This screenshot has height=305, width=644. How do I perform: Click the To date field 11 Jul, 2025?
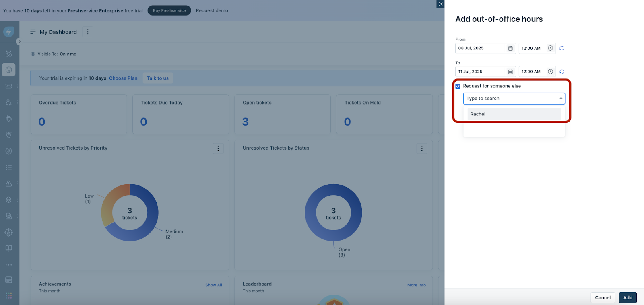click(480, 72)
